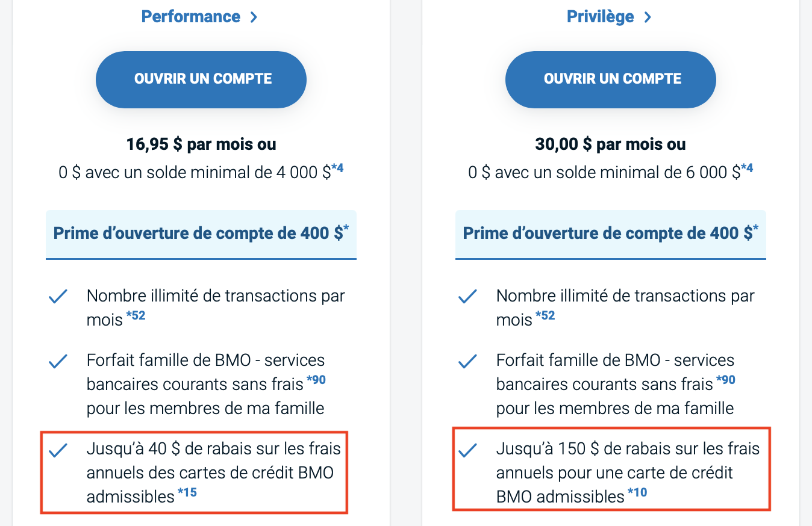Open footnote *15 after admissibles
Viewport: 812px width, 526px height.
pos(187,493)
